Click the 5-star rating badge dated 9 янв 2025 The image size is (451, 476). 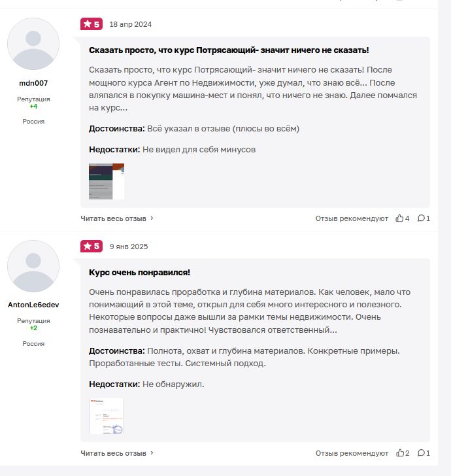91,246
